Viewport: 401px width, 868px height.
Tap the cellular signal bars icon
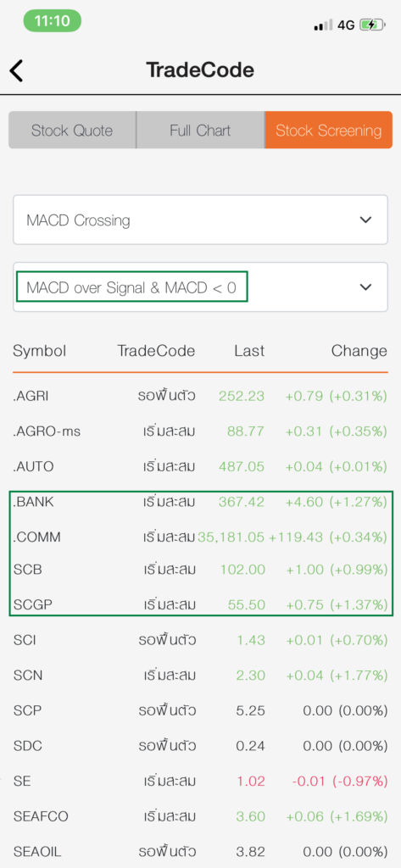[323, 25]
